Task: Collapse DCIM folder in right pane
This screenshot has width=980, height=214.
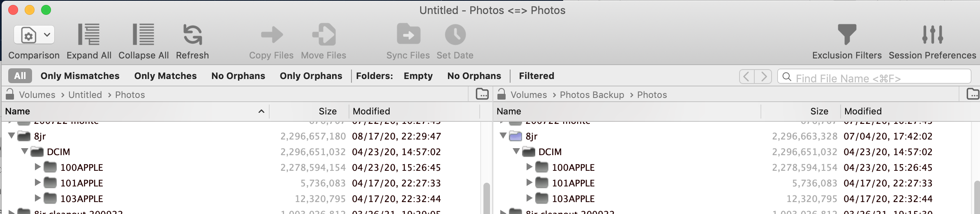Action: coord(516,151)
